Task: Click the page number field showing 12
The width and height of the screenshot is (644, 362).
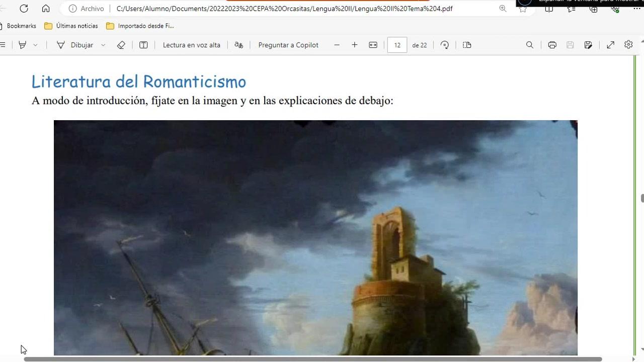Action: click(397, 45)
